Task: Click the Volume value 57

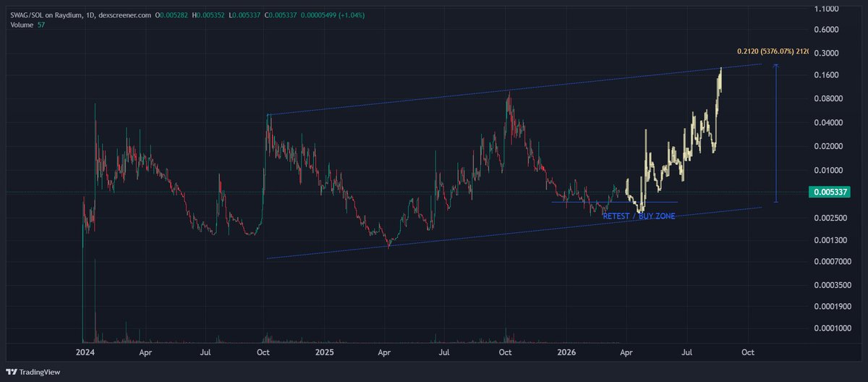Action: [x=41, y=25]
